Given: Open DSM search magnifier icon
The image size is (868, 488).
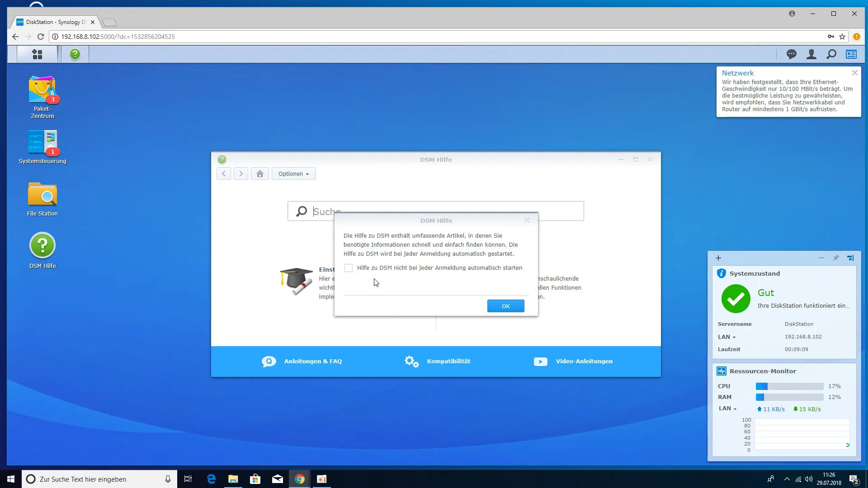Looking at the screenshot, I should point(831,54).
